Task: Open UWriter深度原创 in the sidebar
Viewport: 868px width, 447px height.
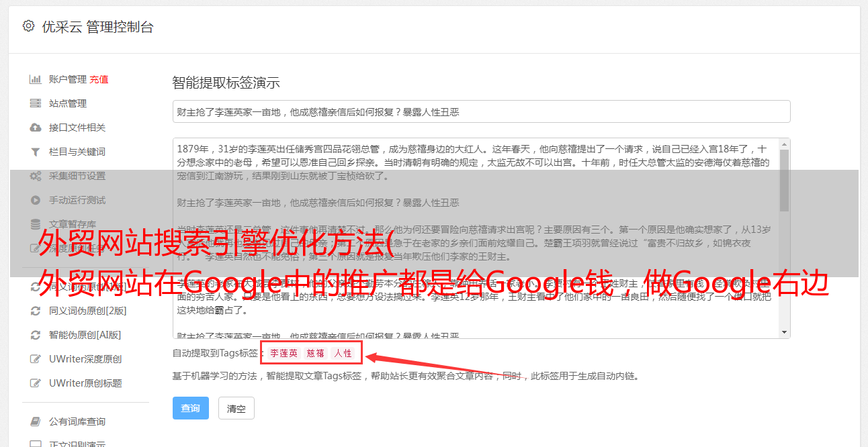Action: click(85, 359)
